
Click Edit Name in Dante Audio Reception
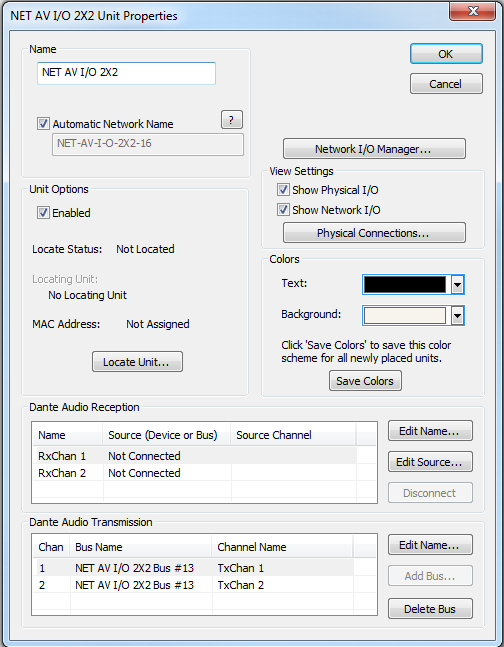pyautogui.click(x=430, y=431)
